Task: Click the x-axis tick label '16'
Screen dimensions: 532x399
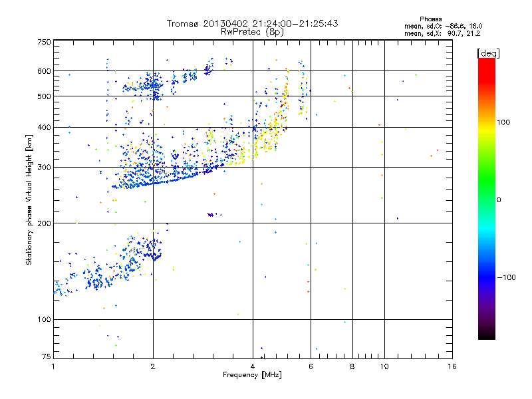Action: [x=452, y=366]
